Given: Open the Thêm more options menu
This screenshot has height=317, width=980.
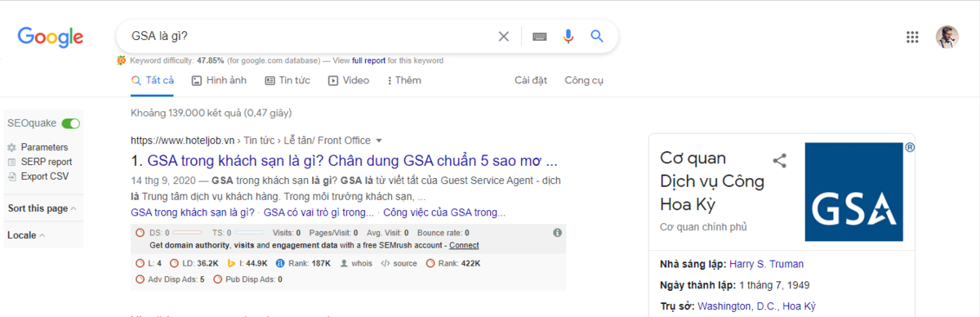Looking at the screenshot, I should pos(404,80).
